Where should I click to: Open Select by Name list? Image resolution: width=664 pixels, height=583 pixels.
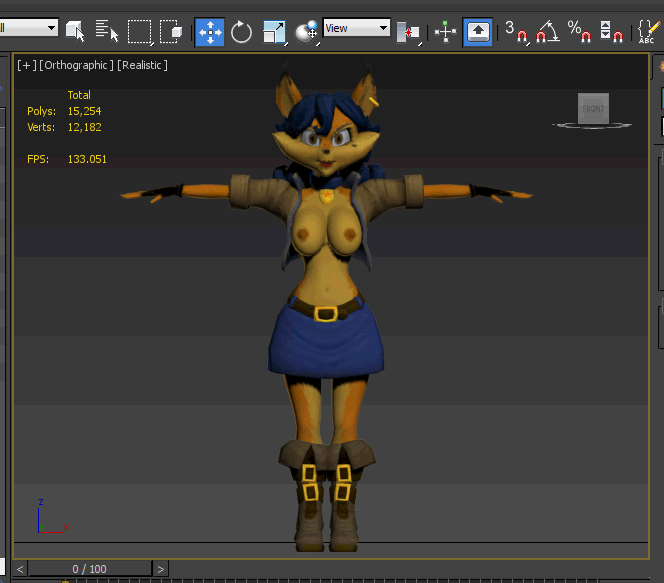click(107, 31)
